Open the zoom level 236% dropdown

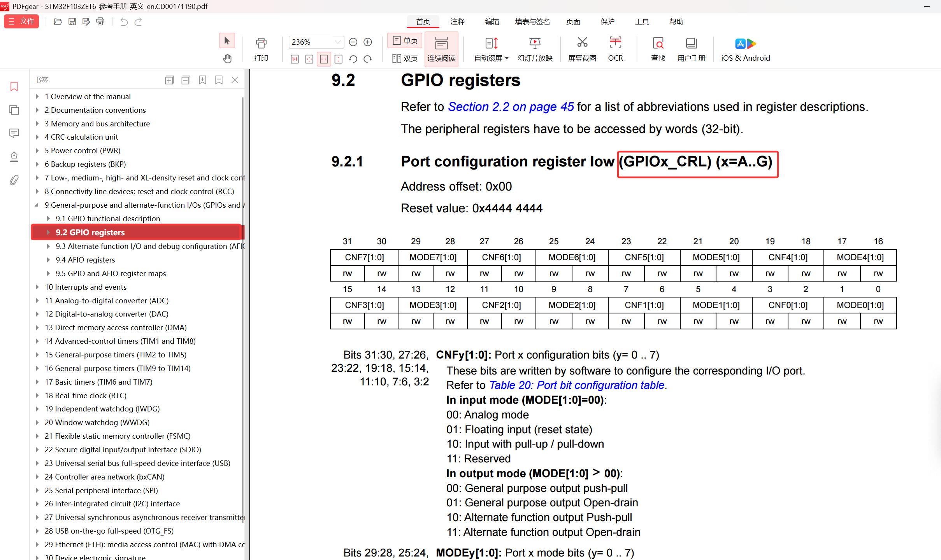(337, 42)
